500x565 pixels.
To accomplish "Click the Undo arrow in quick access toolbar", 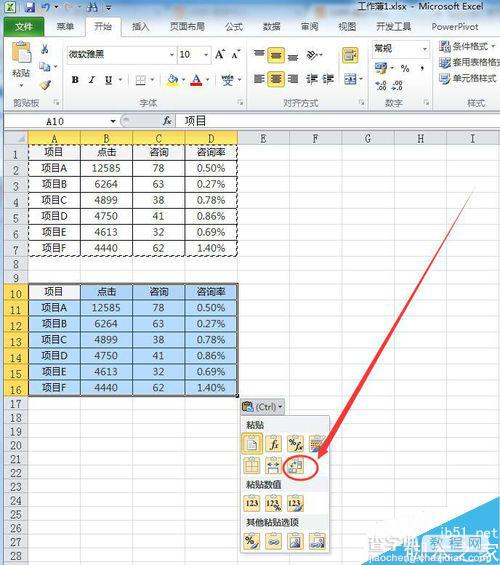I will (46, 7).
